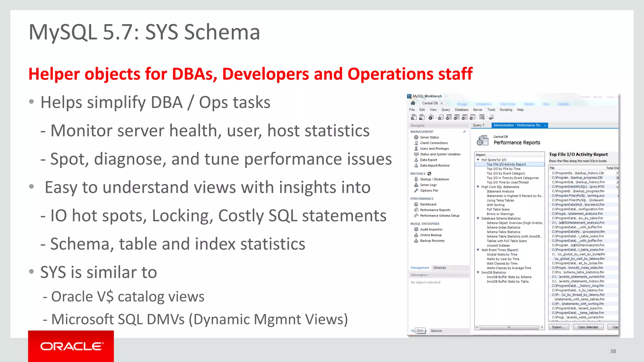Viewport: 644px width, 362px height.
Task: Click the home icon in Workbench
Action: pos(413,103)
